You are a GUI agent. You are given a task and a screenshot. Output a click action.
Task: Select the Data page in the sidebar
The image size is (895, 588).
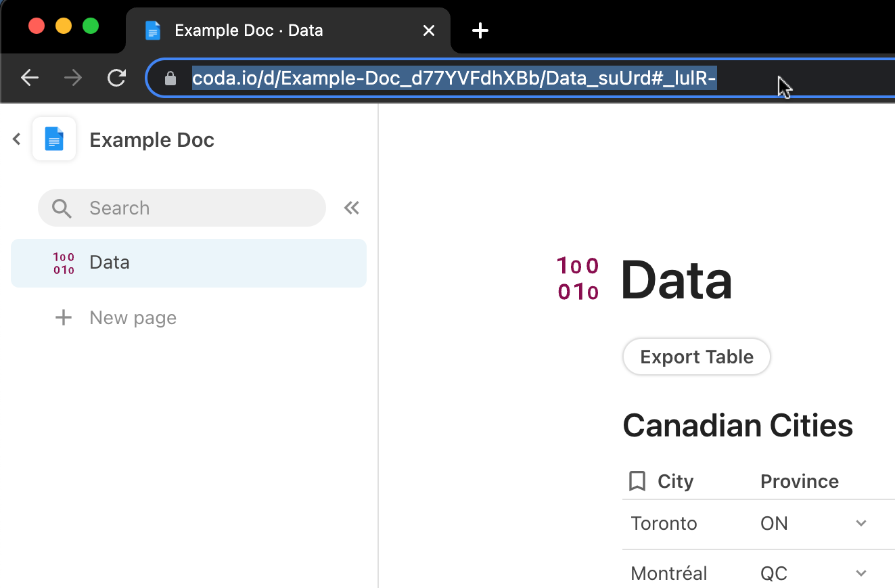pos(110,263)
